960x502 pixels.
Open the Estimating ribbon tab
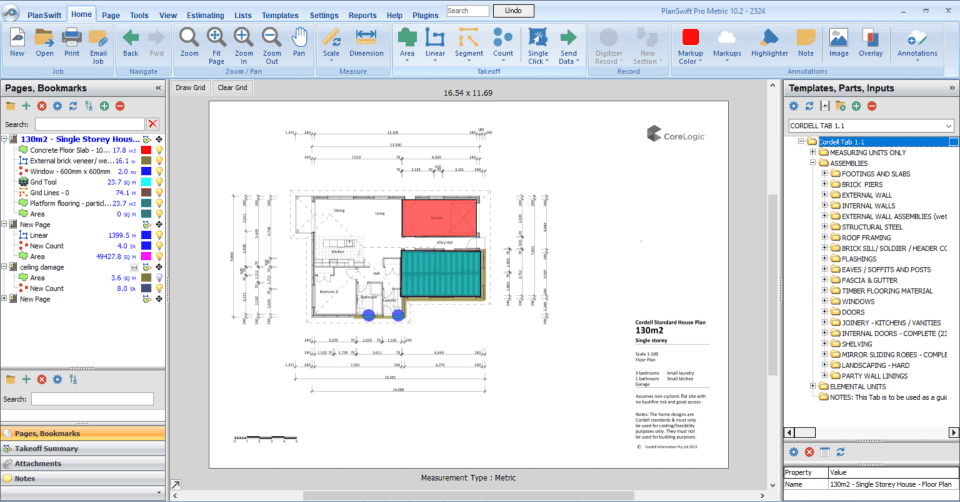[x=205, y=15]
